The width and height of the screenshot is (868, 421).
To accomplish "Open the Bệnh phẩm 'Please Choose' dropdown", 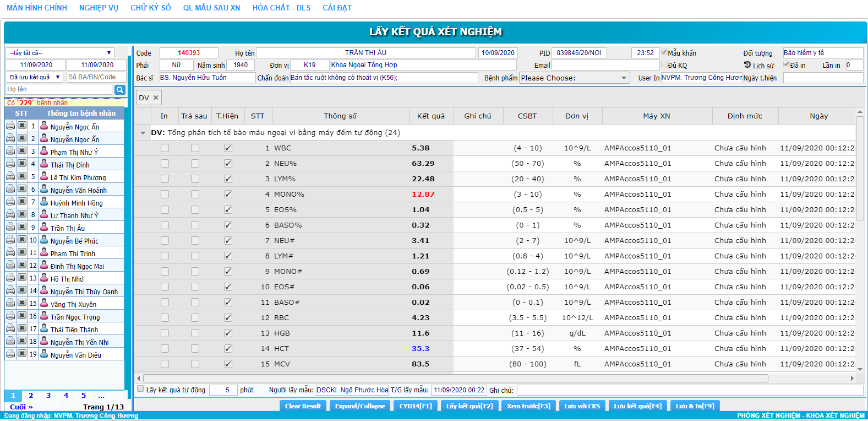I will [x=574, y=78].
